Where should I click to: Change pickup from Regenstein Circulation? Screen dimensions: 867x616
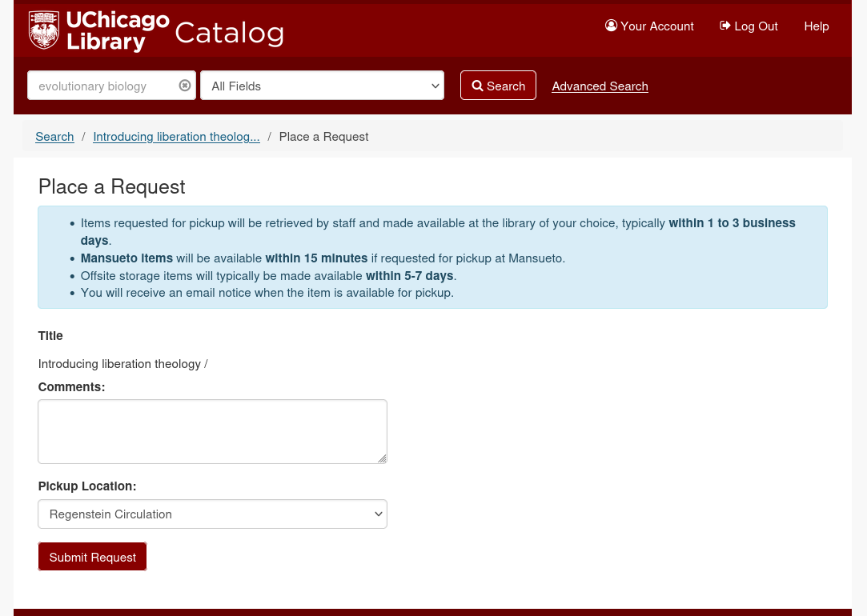pos(212,514)
